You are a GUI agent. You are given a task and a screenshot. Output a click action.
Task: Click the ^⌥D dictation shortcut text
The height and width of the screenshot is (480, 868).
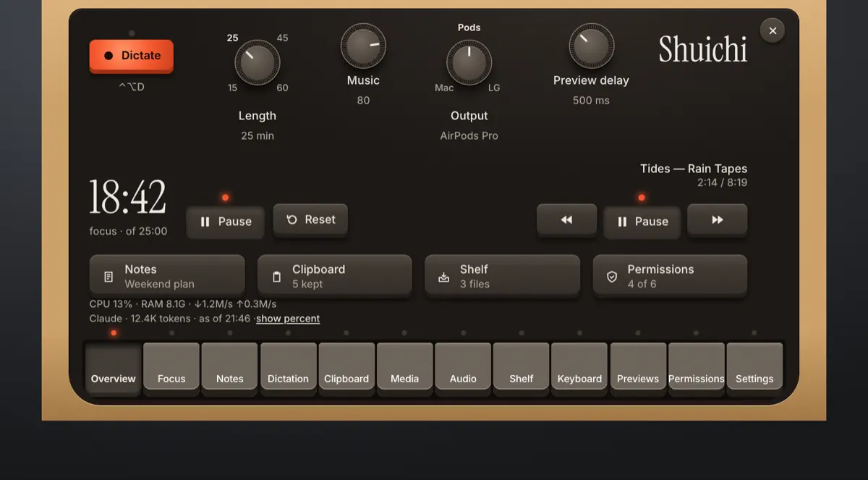(132, 87)
